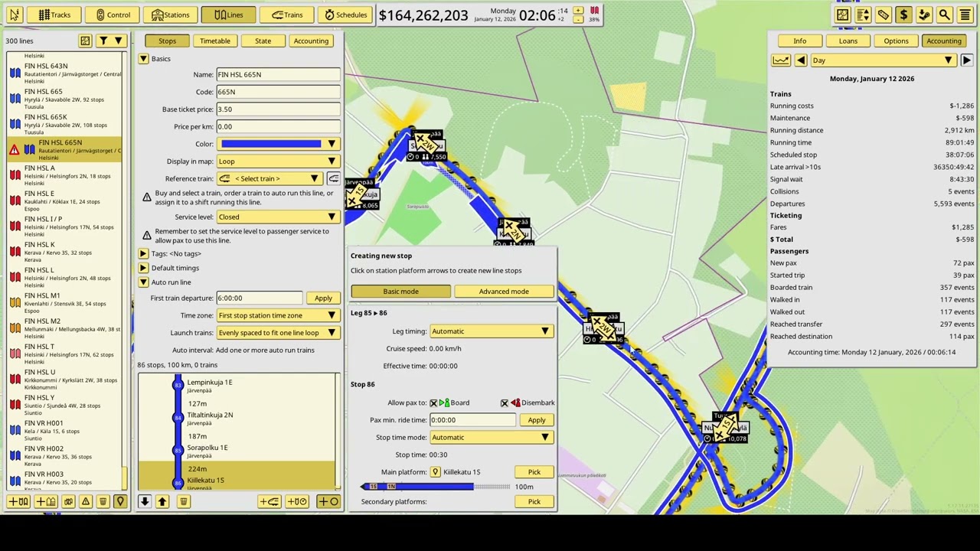This screenshot has width=980, height=551.
Task: Select the pointer/info cursor tool
Action: [14, 15]
